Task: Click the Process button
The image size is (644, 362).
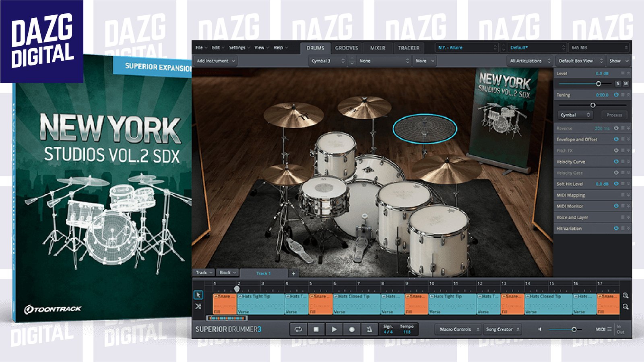Action: point(614,115)
